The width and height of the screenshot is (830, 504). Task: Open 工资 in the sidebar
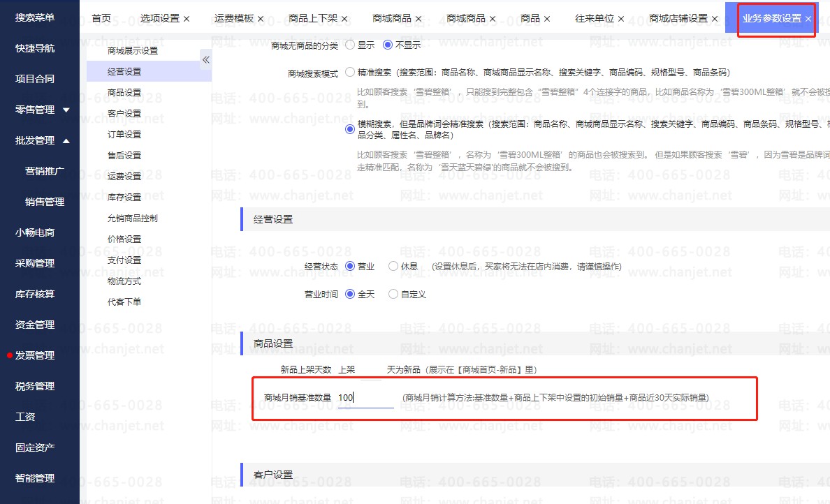coord(25,417)
